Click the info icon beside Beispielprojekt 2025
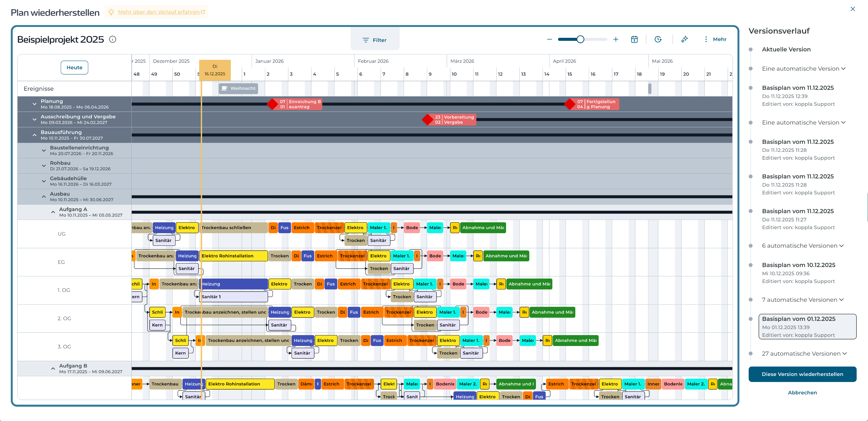The height and width of the screenshot is (421, 868). 113,39
